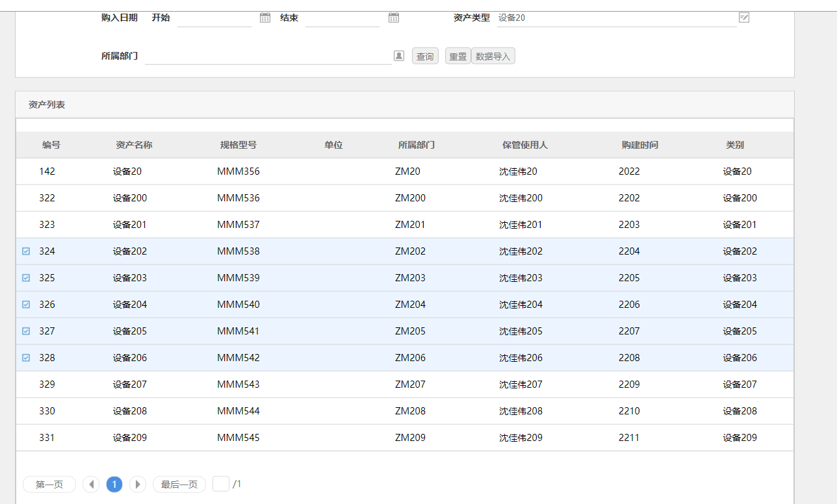Select the row for asset 设备207

[130, 384]
